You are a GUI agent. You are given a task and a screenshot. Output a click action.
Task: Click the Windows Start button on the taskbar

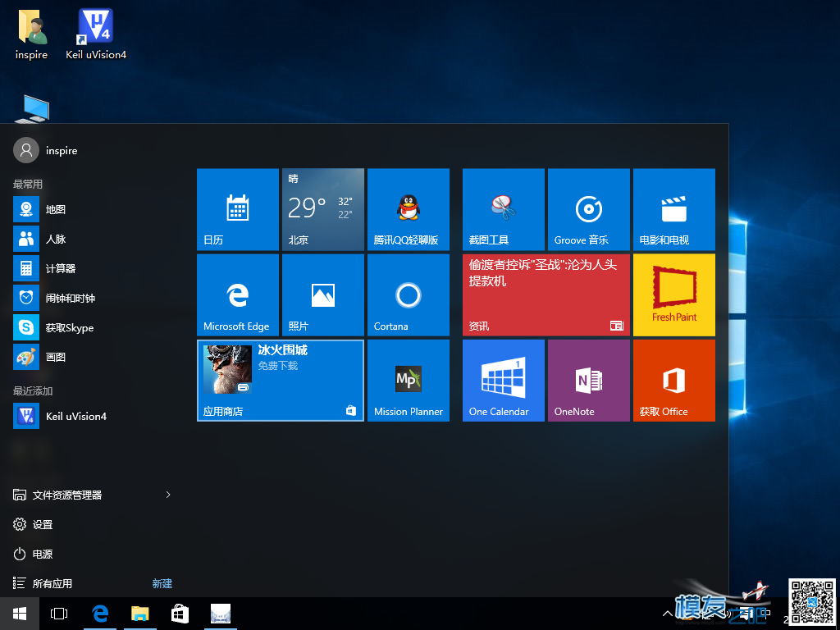pyautogui.click(x=20, y=614)
